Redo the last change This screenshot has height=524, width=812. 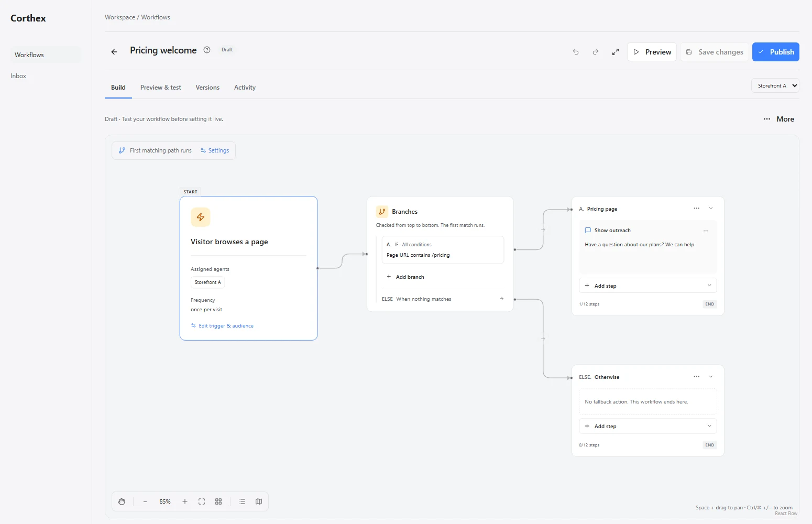[x=596, y=52]
